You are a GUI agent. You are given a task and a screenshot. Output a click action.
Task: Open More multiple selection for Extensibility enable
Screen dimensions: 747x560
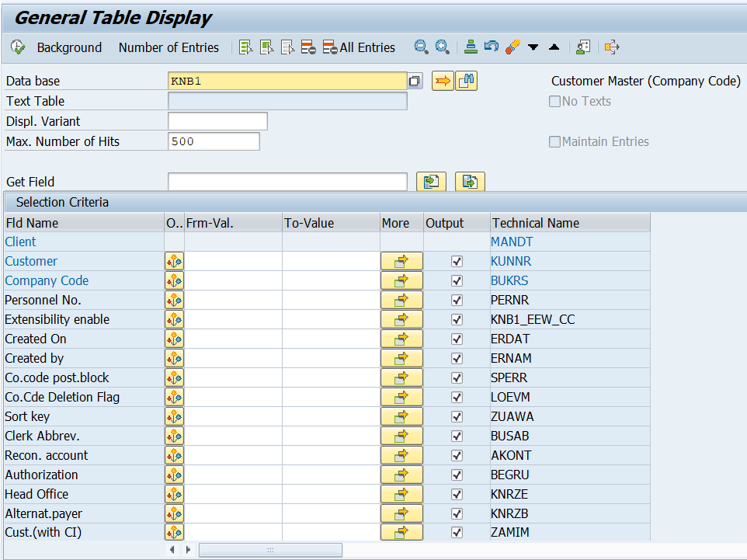[401, 319]
